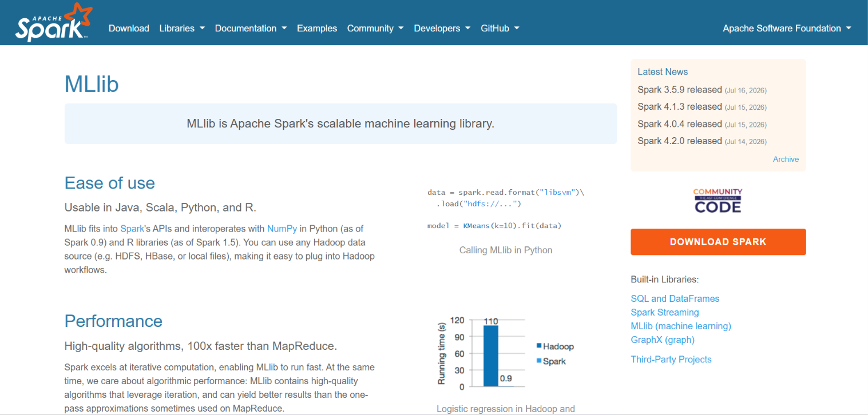Open GraphX (graph) library link
Screen dimensions: 868x415
pos(663,340)
